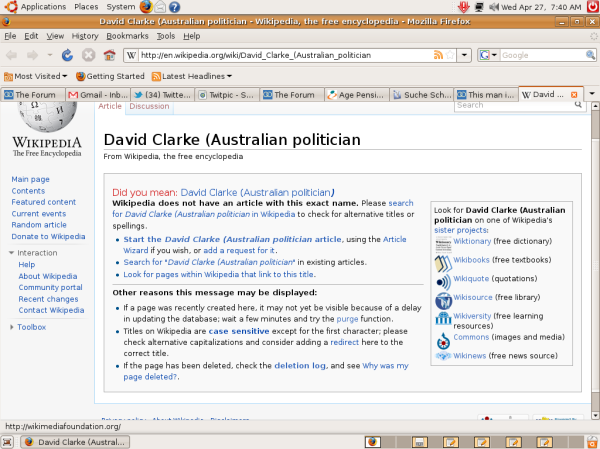The image size is (600, 449).
Task: Open the Firefox History menu
Action: tap(85, 36)
